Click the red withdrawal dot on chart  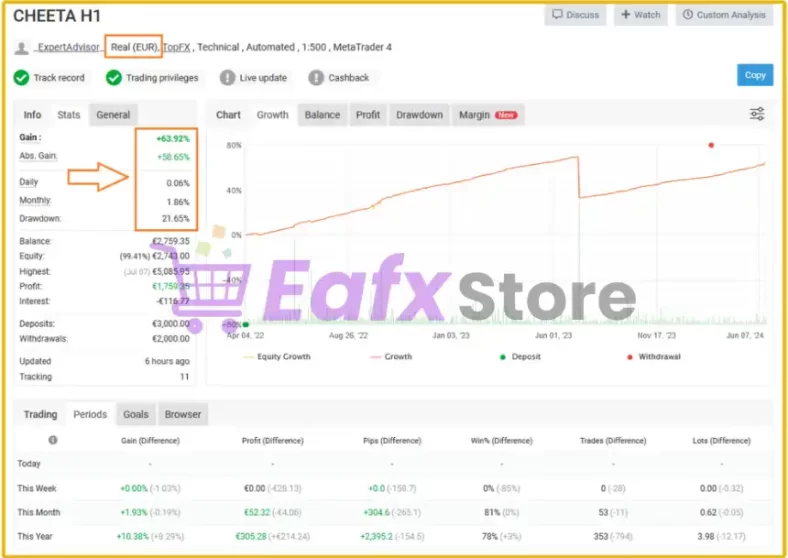click(711, 145)
